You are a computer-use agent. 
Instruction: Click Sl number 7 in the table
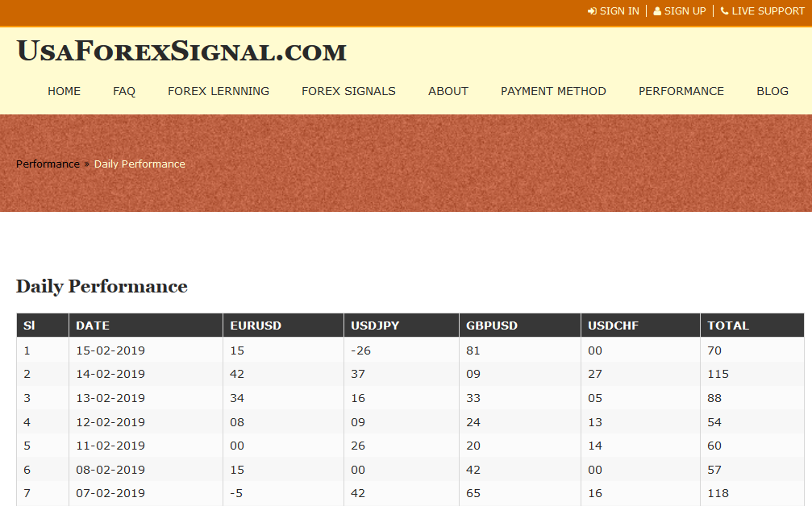pyautogui.click(x=27, y=494)
